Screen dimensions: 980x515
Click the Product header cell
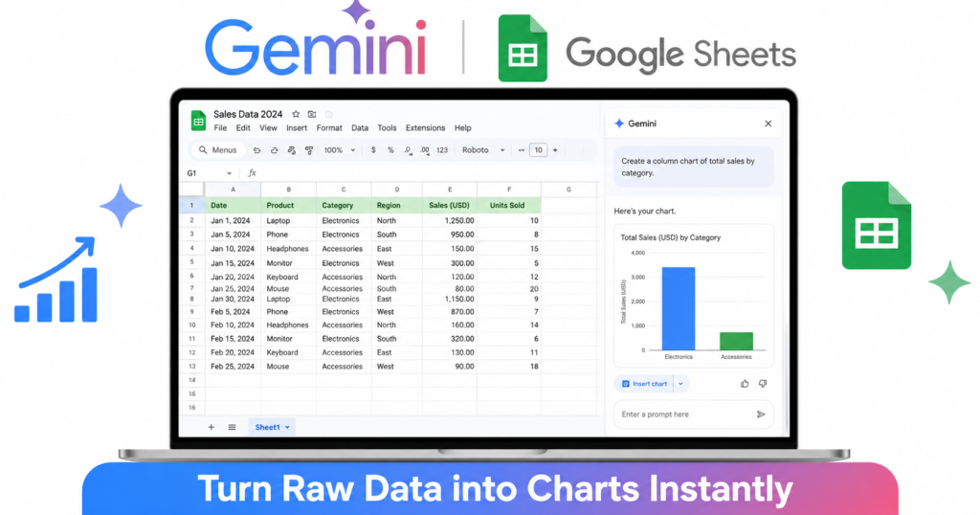tap(288, 205)
